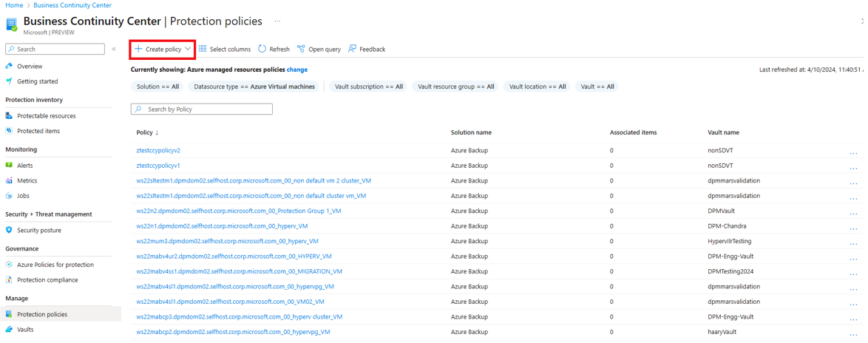Click the Business Continuity Center logo
This screenshot has height=343, width=868.
[11, 24]
